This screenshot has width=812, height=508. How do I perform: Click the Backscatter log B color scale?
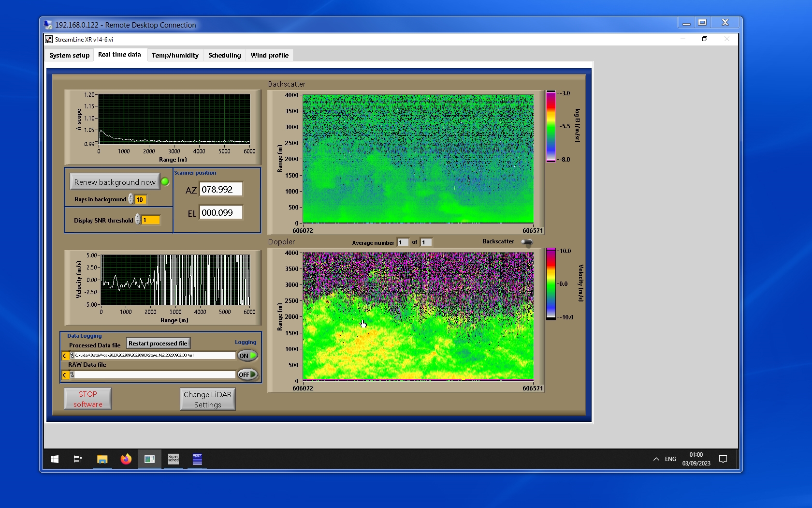click(551, 126)
